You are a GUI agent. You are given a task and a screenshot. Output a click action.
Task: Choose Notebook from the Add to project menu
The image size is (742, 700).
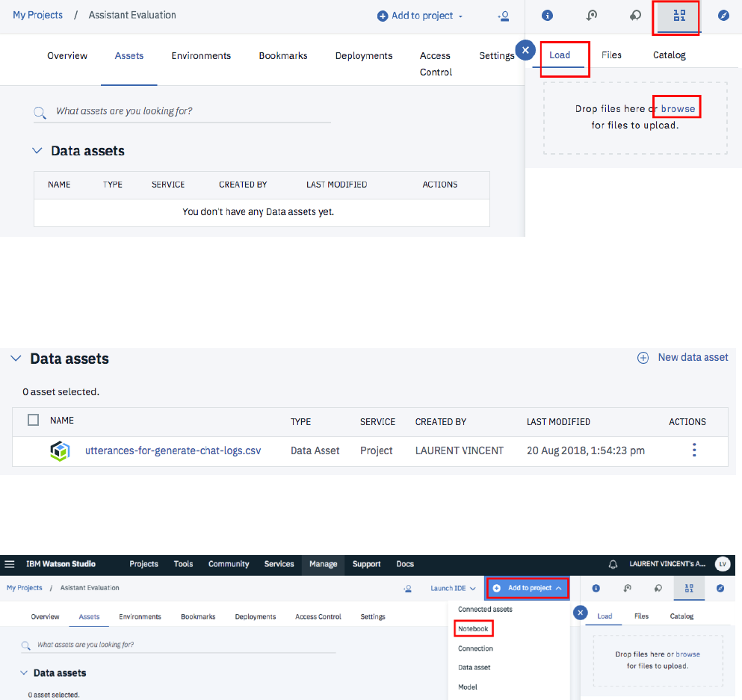click(473, 628)
